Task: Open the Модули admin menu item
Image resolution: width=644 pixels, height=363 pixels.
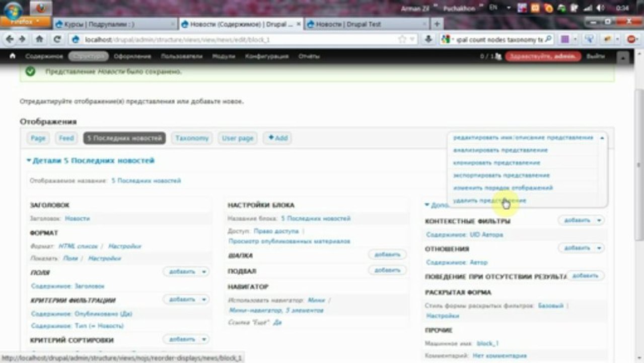Action: [224, 56]
